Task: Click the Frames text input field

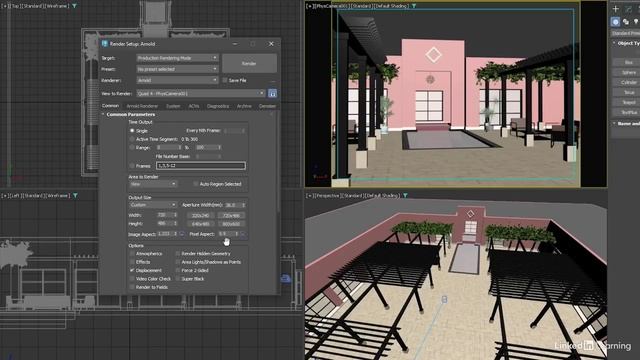Action: point(201,166)
